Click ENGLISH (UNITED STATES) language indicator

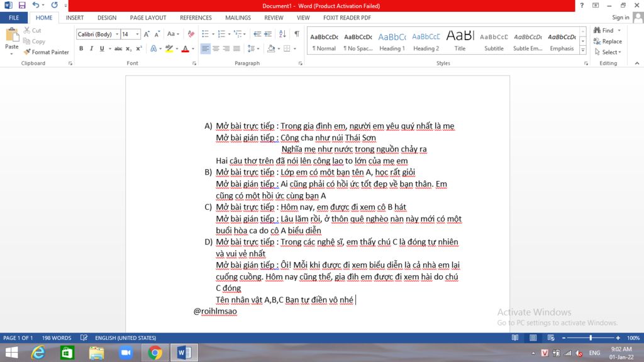tap(125, 337)
